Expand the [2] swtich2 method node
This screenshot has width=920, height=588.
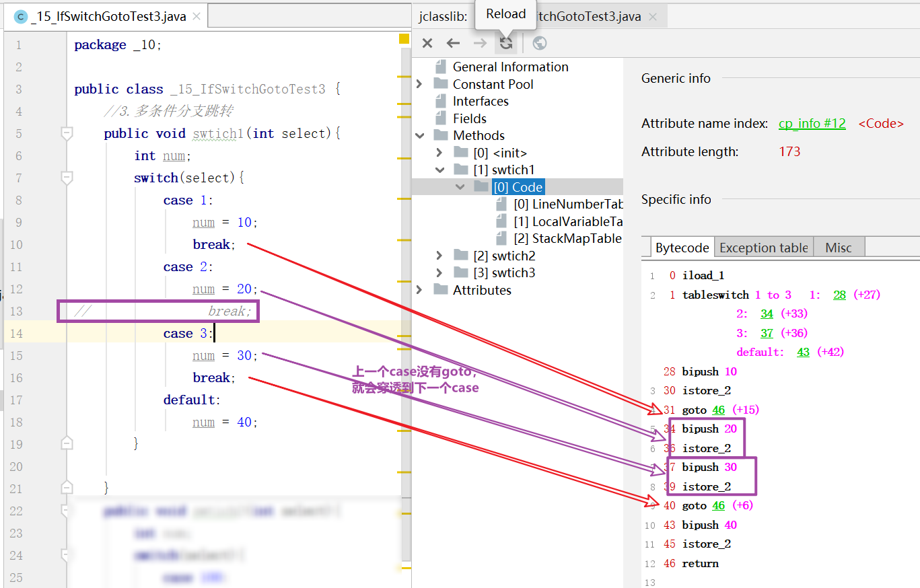point(439,256)
